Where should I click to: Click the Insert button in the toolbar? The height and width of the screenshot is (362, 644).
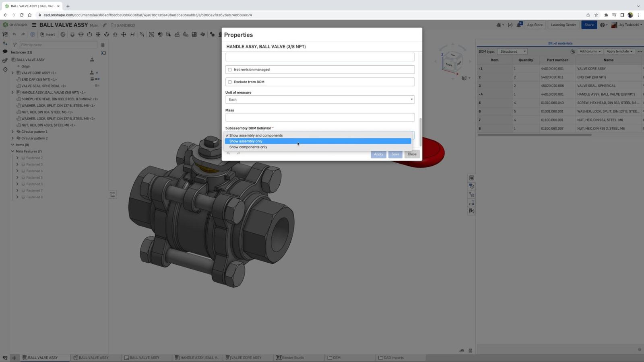coord(47,34)
